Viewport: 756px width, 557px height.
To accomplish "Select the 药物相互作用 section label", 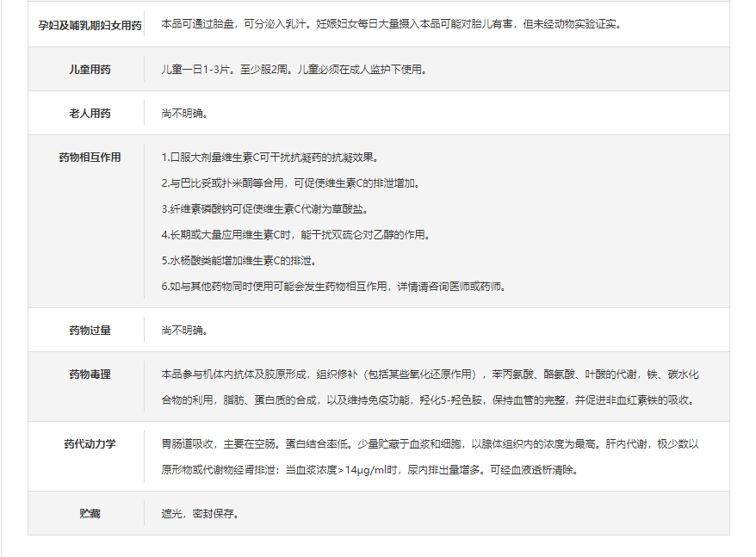I will [x=90, y=158].
